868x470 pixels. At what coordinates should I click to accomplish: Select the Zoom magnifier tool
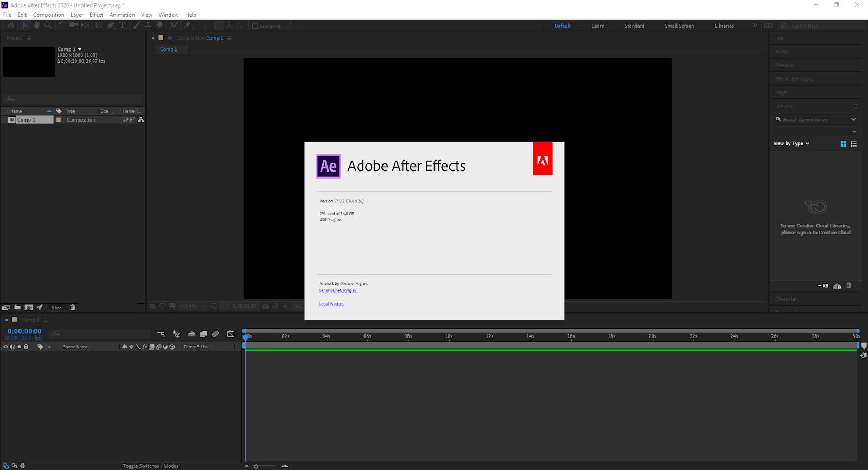(48, 25)
